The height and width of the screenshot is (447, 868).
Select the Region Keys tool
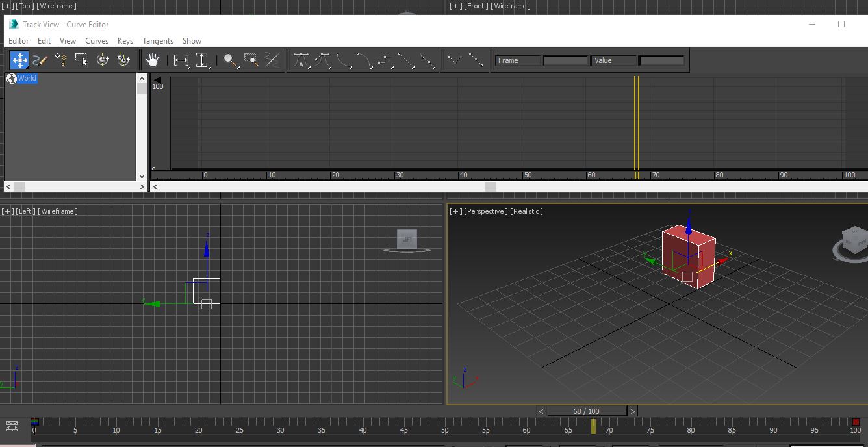(x=82, y=60)
